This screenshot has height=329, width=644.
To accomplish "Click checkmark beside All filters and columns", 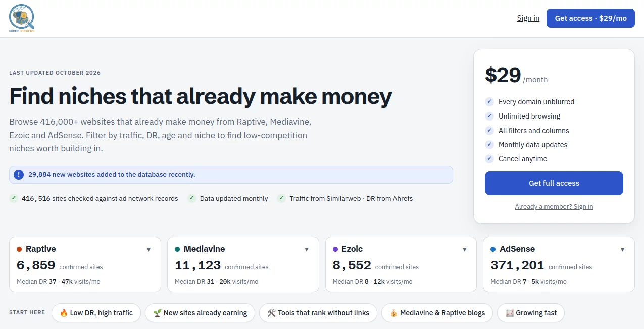I will coord(489,130).
